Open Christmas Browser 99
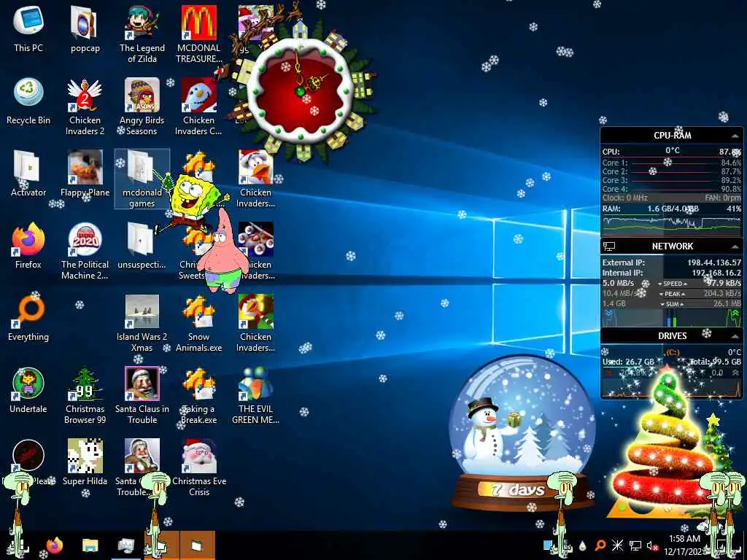The width and height of the screenshot is (747, 560). pyautogui.click(x=85, y=395)
